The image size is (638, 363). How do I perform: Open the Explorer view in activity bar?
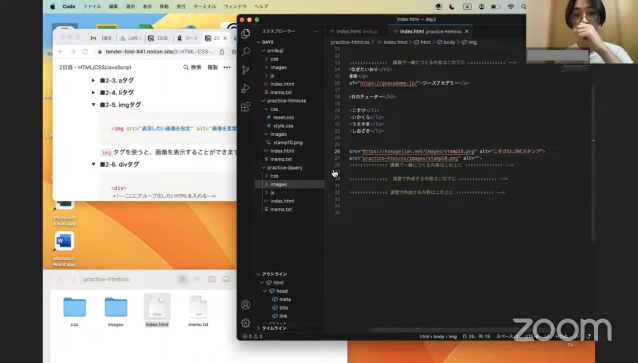click(x=245, y=34)
